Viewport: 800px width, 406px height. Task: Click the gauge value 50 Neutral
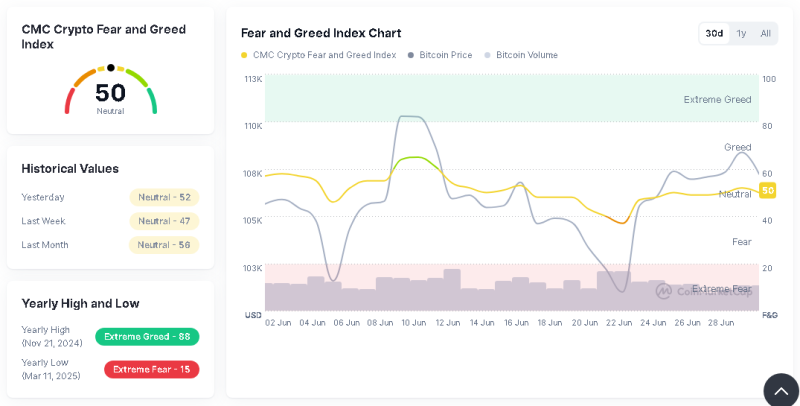click(x=110, y=98)
